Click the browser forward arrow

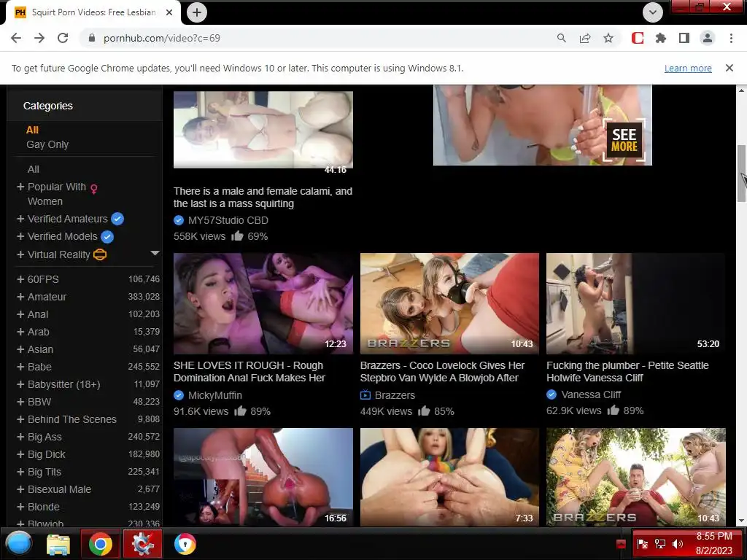tap(39, 38)
